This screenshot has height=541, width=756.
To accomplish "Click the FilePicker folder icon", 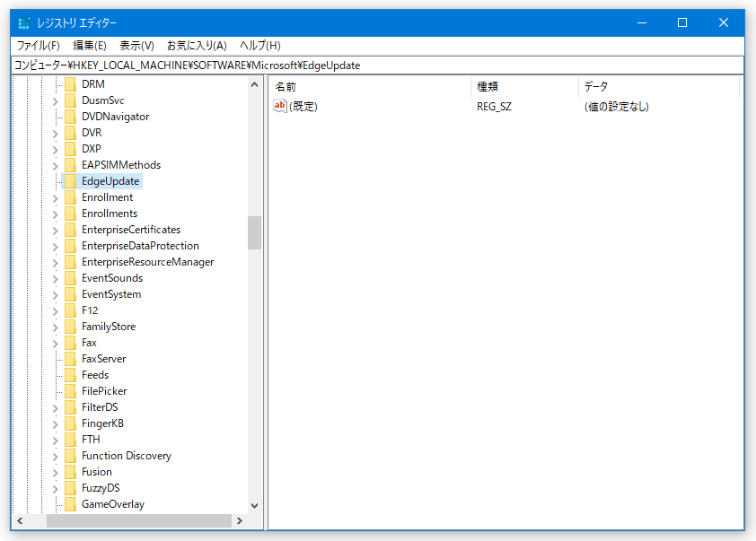I will (70, 391).
